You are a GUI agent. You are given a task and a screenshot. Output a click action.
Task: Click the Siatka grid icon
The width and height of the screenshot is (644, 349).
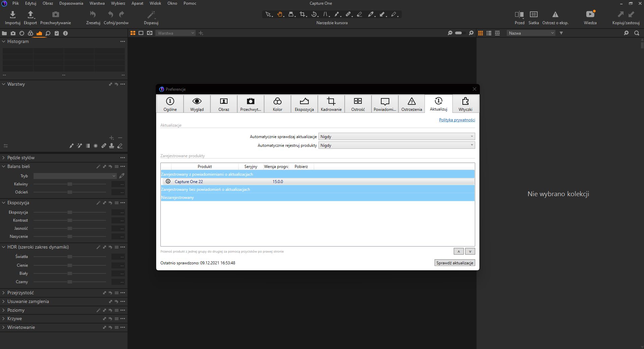(534, 14)
